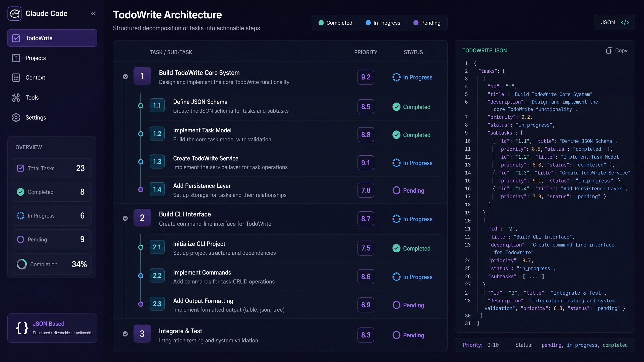Screen dimensions: 644x362
Task: Select the Tools sidebar icon
Action: [16, 98]
